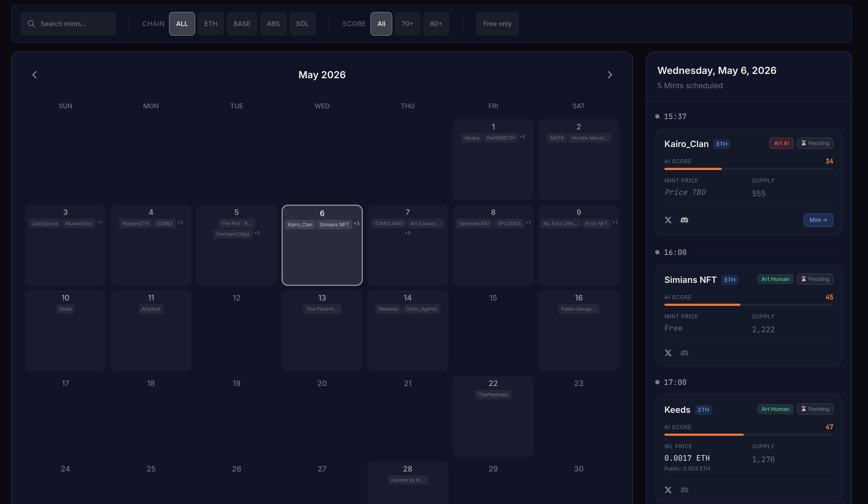Expand +3 more mints on May 6
Viewport: 868px width, 504px height.
[x=357, y=224]
